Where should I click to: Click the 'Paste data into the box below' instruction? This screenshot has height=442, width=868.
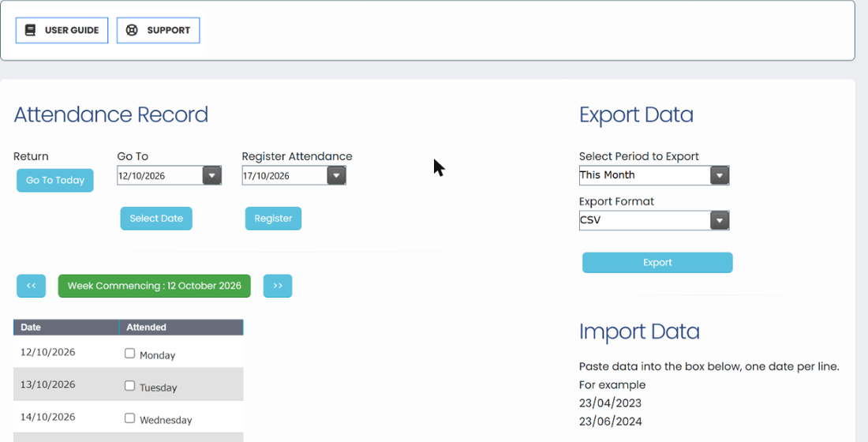click(x=709, y=367)
